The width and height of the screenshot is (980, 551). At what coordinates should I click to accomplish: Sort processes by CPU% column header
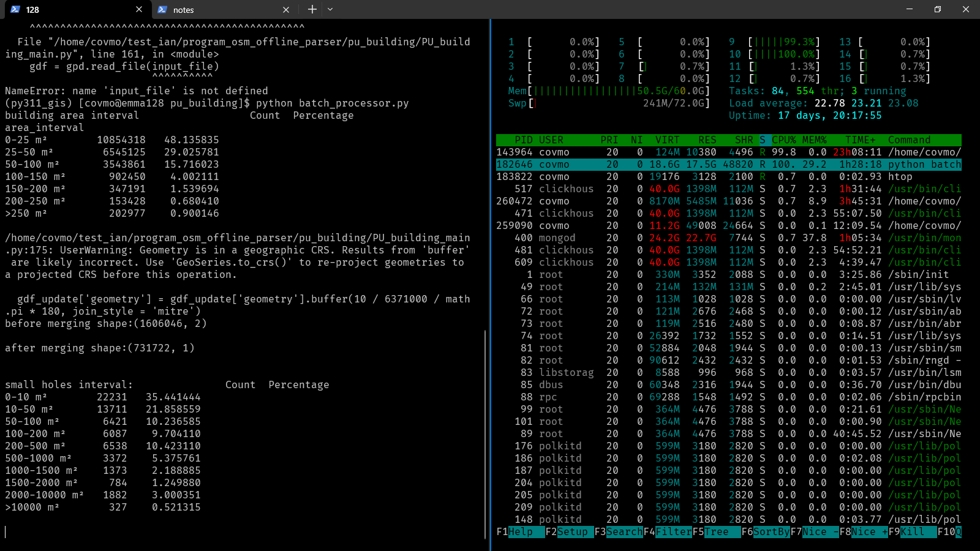tap(784, 140)
